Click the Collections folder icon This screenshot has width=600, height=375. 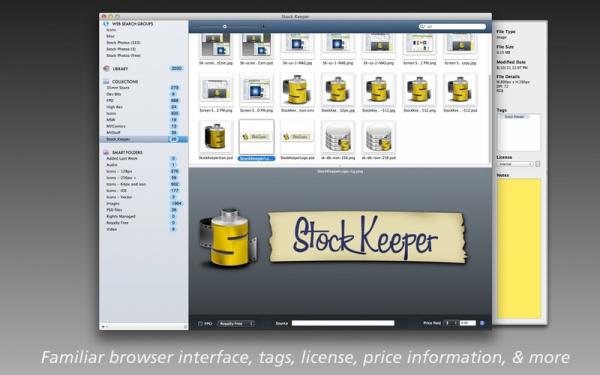pyautogui.click(x=106, y=82)
